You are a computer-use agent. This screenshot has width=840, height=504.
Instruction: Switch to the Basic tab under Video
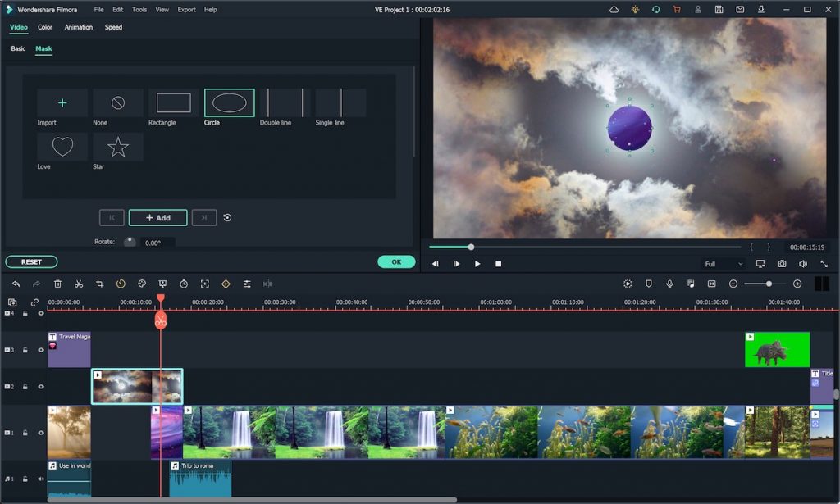16,48
